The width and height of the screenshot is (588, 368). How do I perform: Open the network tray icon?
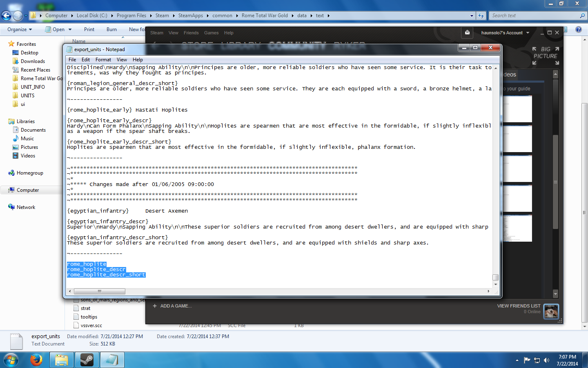[x=537, y=360]
